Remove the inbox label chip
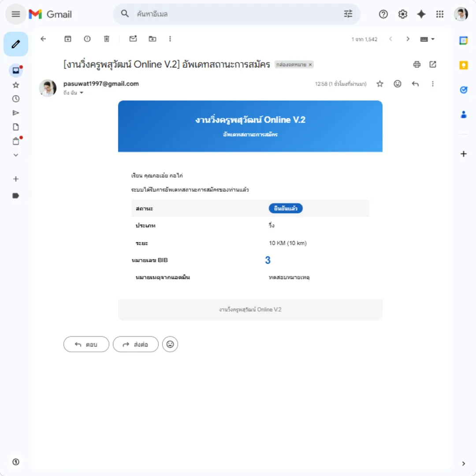 point(310,65)
